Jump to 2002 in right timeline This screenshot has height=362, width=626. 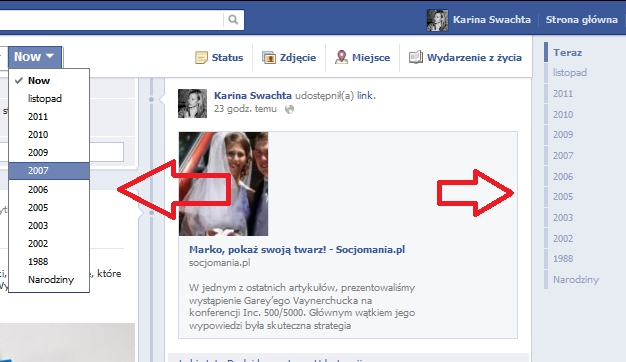[x=563, y=239]
